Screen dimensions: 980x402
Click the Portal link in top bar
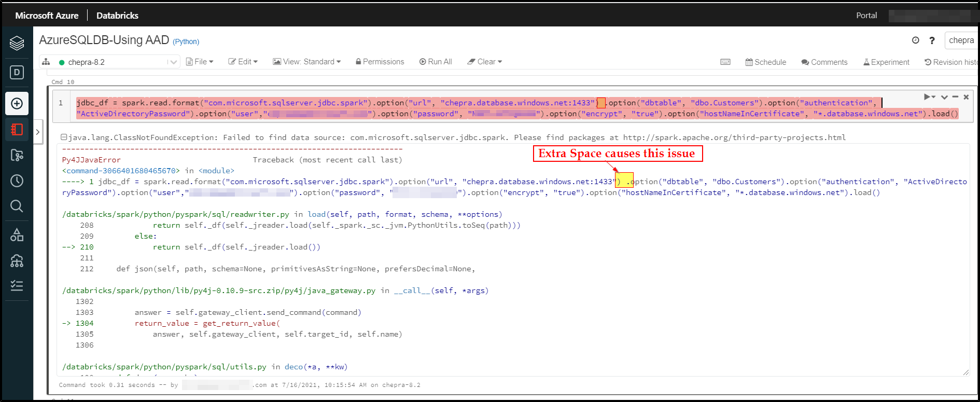(x=866, y=16)
